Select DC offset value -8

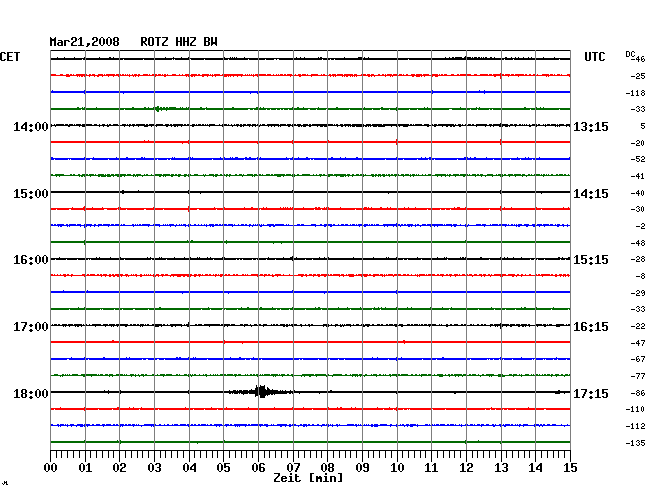click(640, 276)
